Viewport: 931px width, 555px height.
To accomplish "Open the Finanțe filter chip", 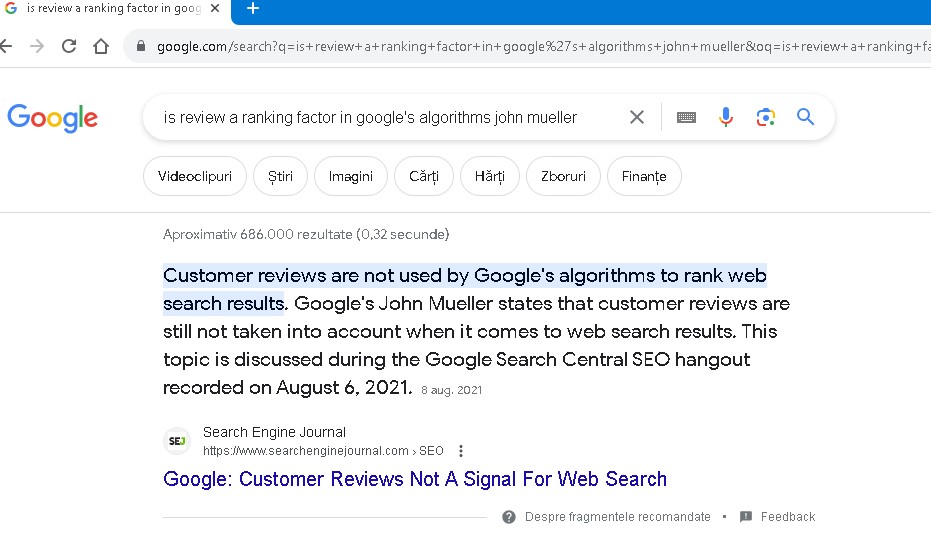I will point(644,176).
